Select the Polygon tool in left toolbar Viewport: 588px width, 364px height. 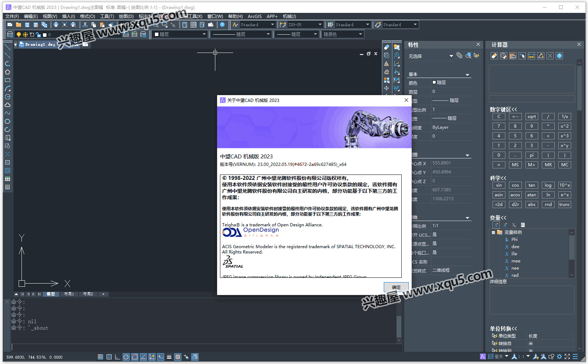8,72
